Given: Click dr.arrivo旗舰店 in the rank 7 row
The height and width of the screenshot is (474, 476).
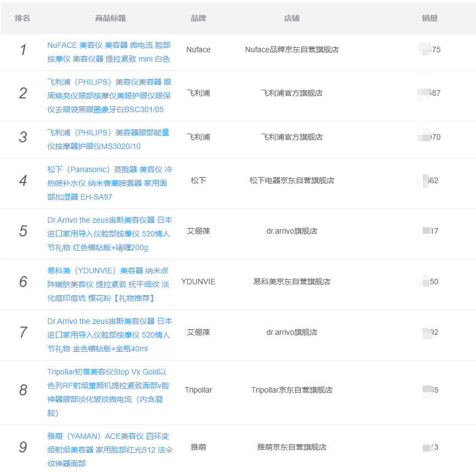Looking at the screenshot, I should 292,332.
